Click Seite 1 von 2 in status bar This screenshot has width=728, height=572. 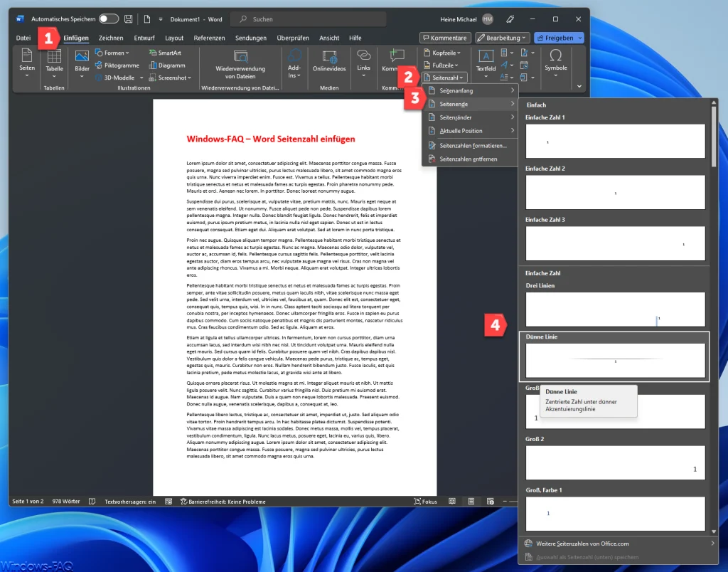point(28,502)
